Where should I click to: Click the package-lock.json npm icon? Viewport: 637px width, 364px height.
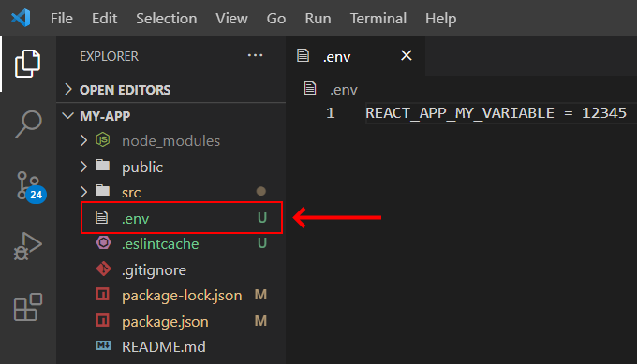click(103, 294)
